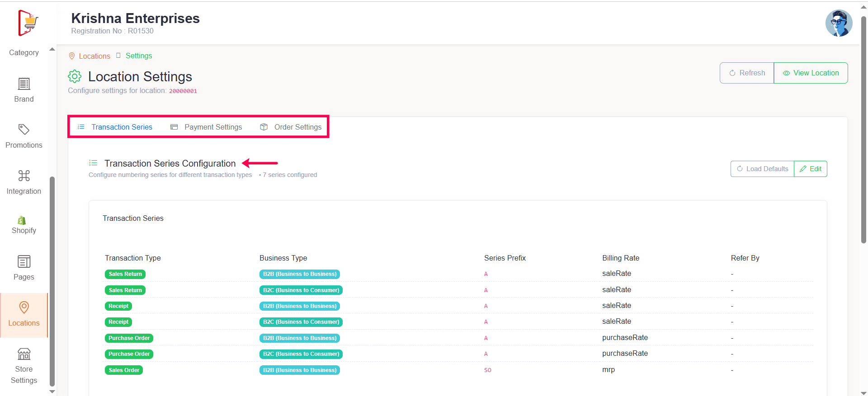Viewport: 868px width, 396px height.
Task: Go to Locations breadcrumb link
Action: tap(94, 56)
